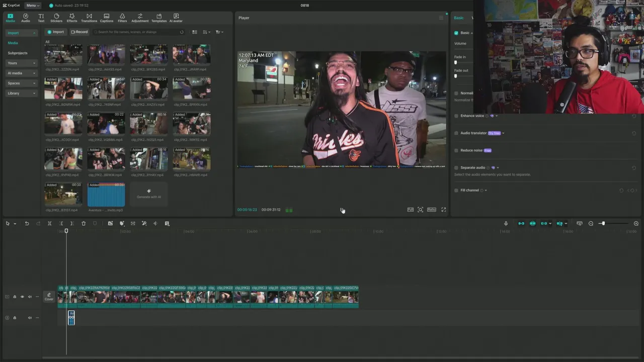Lock the audio track
Image resolution: width=644 pixels, height=362 pixels.
click(x=15, y=318)
